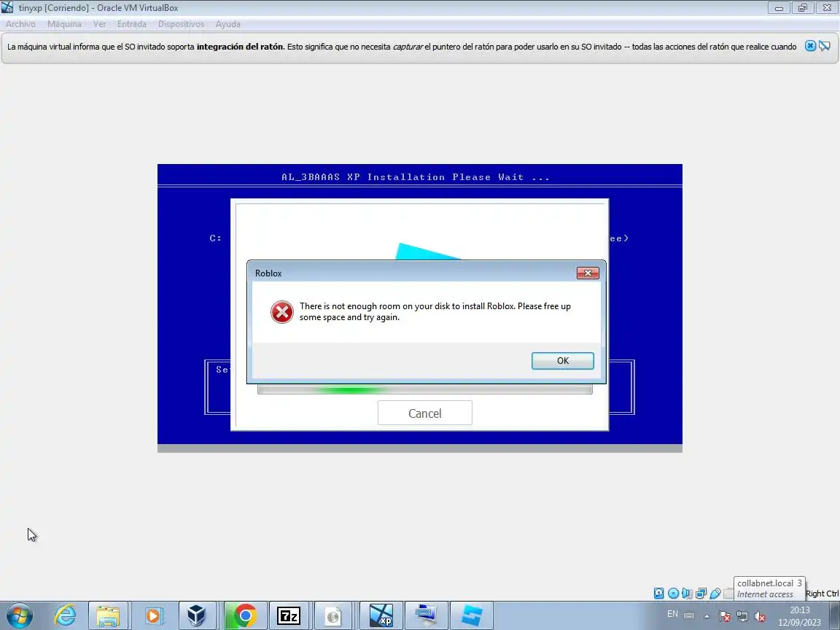The width and height of the screenshot is (840, 630).
Task: Click the VirtualBox audio status icon
Action: click(687, 593)
